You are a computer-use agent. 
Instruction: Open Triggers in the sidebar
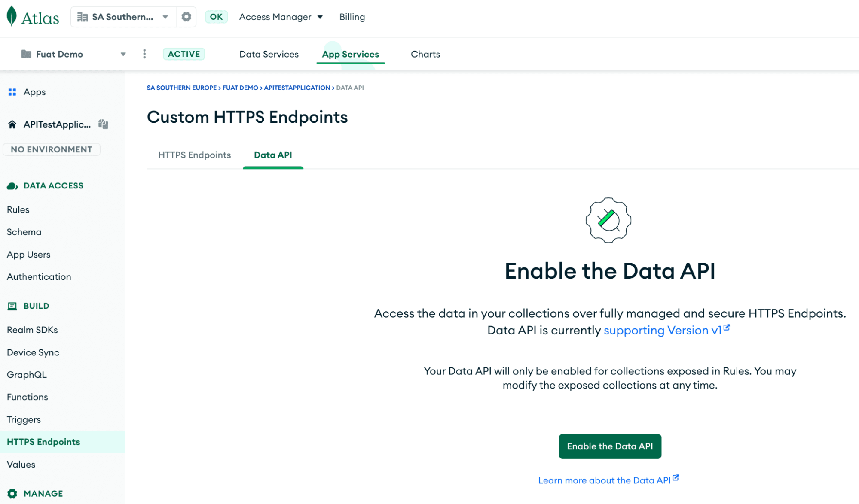[x=24, y=419]
